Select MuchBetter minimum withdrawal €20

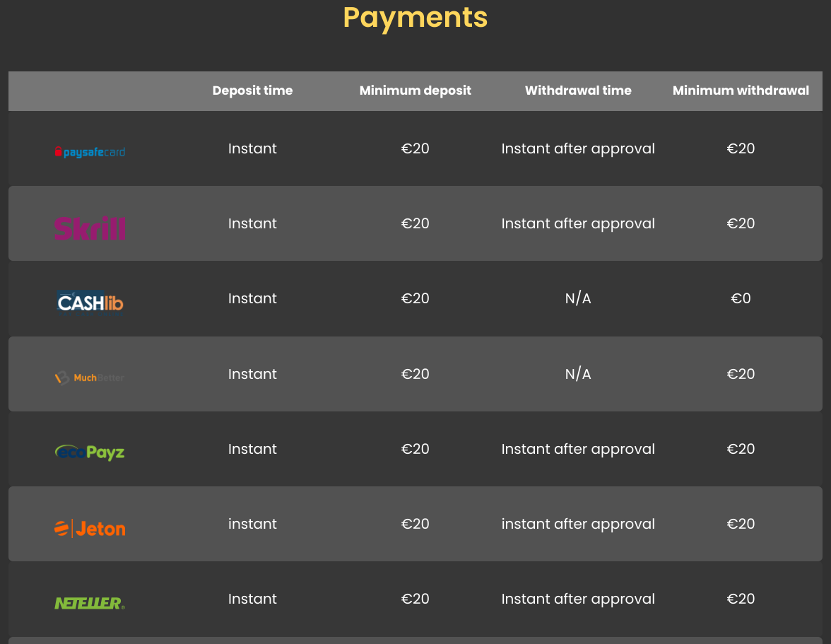click(741, 374)
